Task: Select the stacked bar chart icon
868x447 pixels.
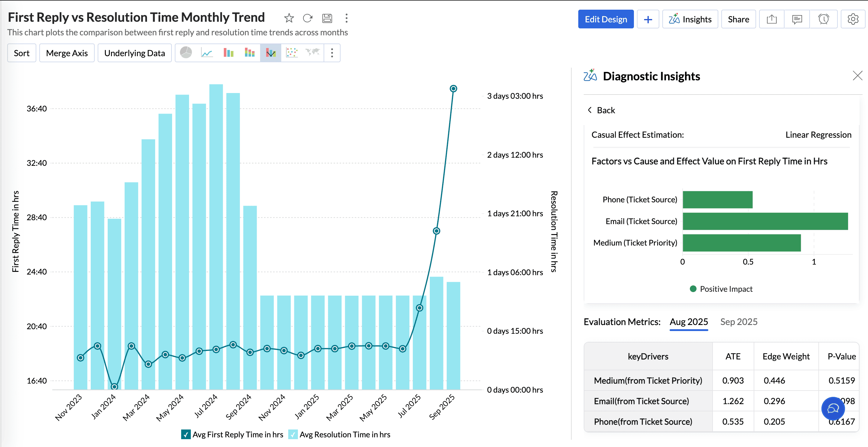Action: 249,53
